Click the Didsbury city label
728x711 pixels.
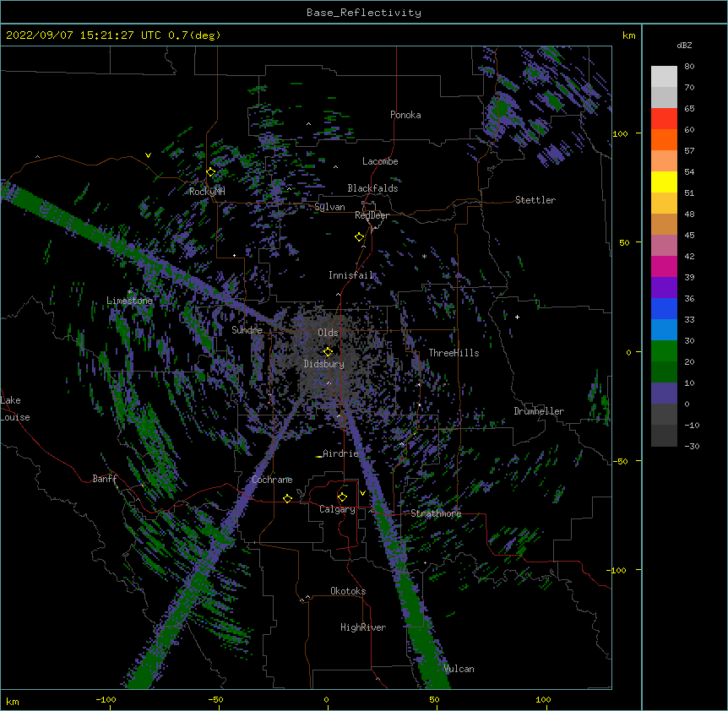coord(324,364)
